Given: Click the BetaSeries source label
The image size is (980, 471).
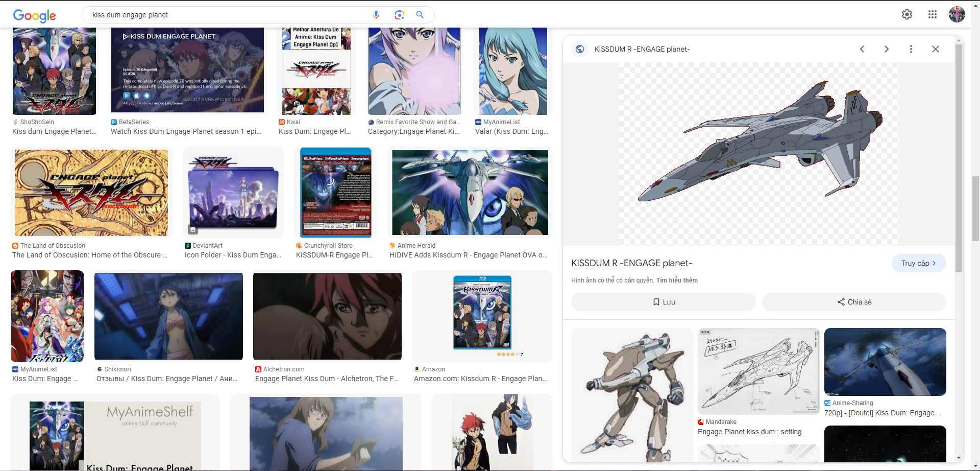Looking at the screenshot, I should [134, 122].
